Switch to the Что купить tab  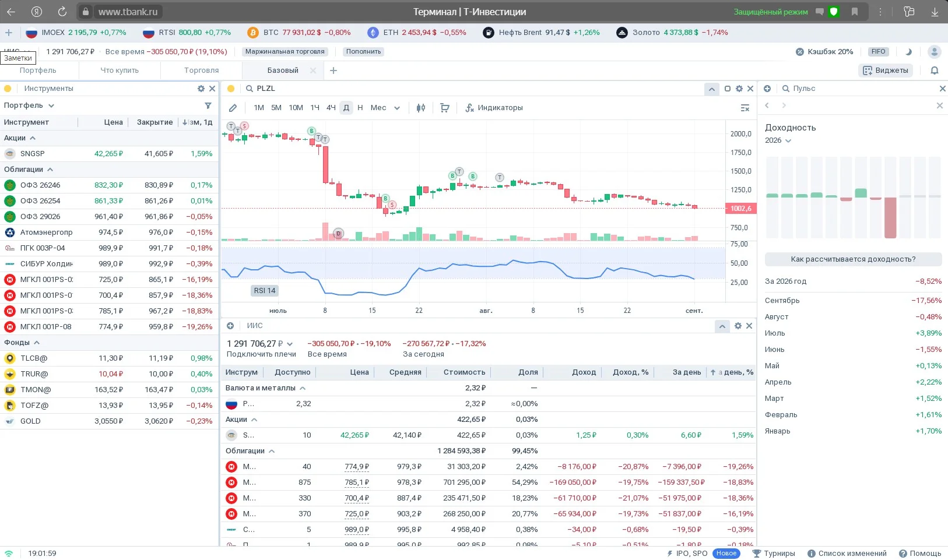[120, 71]
